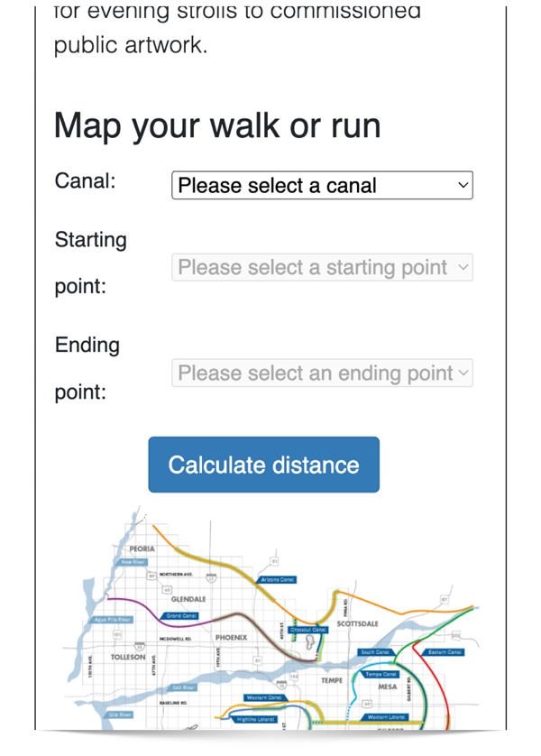Select the Tempe Canal map label
The height and width of the screenshot is (756, 541).
point(381,674)
